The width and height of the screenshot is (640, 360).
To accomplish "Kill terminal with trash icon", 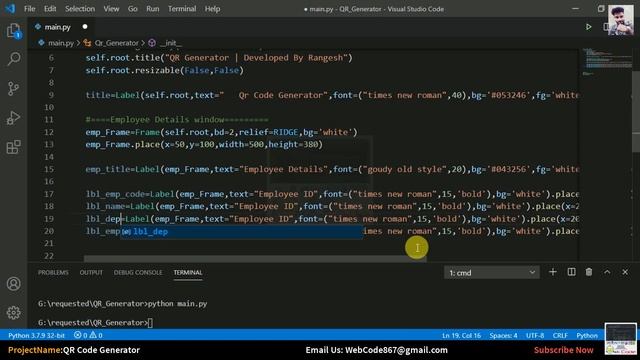I will (589, 272).
